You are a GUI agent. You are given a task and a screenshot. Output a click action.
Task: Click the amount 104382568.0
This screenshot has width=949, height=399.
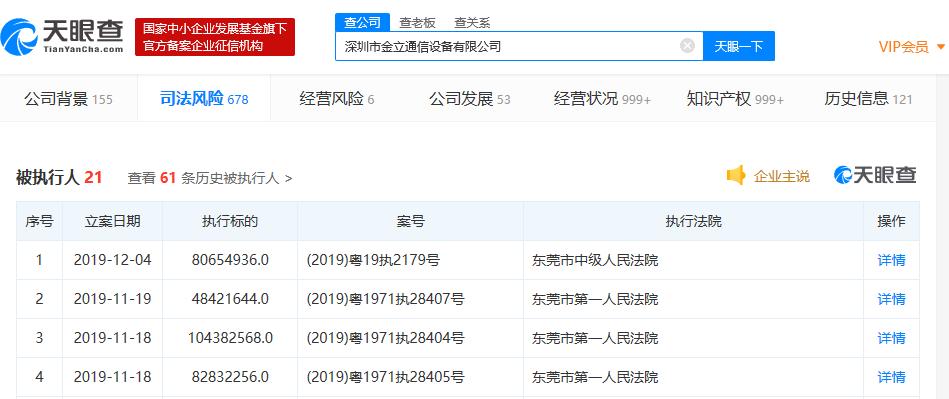click(x=230, y=338)
